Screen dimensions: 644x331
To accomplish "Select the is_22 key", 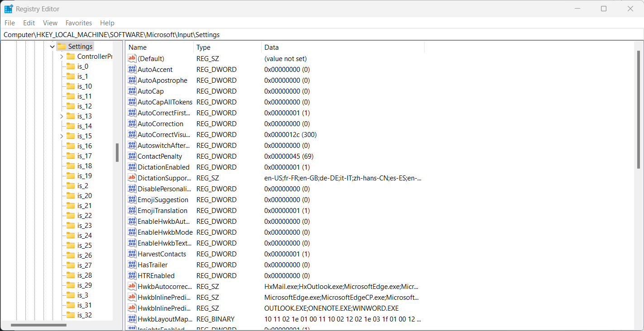I will [85, 215].
